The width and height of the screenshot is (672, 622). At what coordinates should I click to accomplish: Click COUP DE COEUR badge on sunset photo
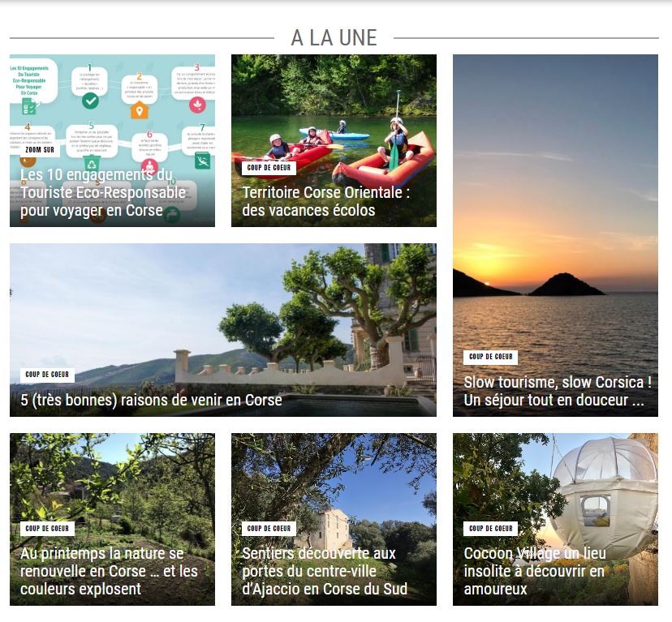tap(491, 357)
